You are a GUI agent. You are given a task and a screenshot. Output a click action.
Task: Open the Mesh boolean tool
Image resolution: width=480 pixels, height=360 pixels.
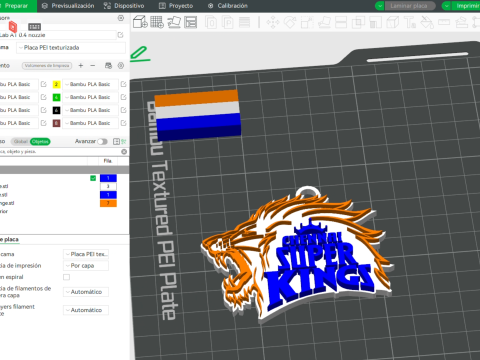point(358,22)
